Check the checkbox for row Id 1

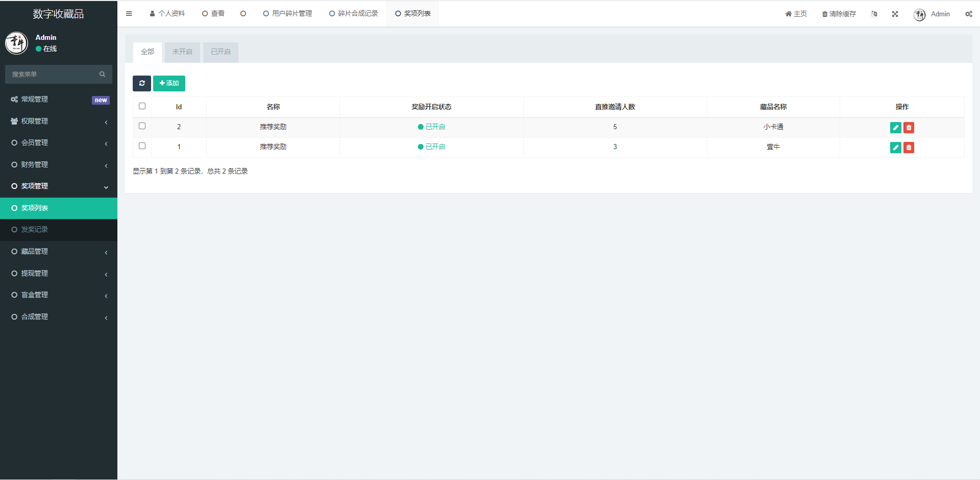[142, 146]
